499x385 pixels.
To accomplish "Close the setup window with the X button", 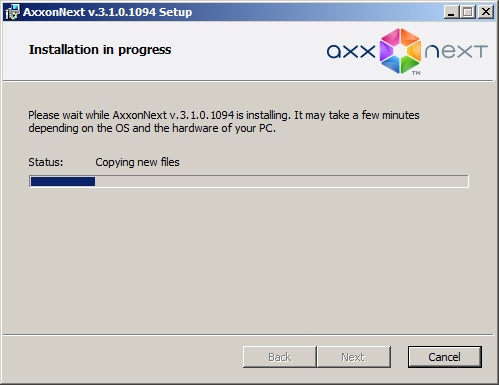I will (486, 12).
